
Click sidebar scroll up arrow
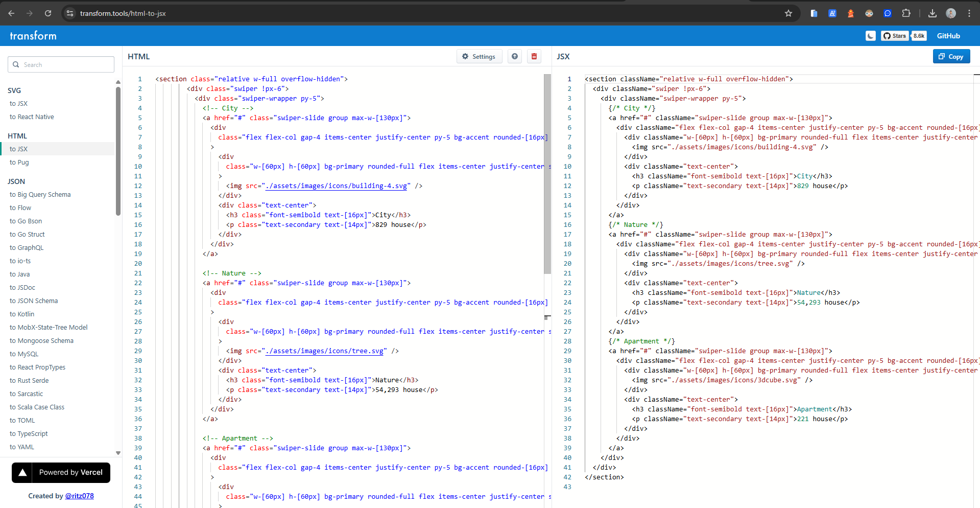tap(118, 82)
